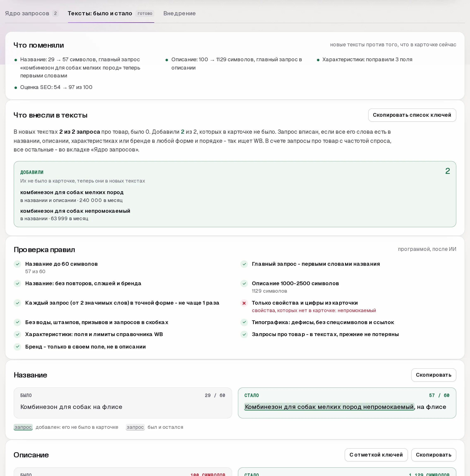Click «Характеристики: поправили 3 поля» bullet
This screenshot has width=470, height=476.
[367, 60]
